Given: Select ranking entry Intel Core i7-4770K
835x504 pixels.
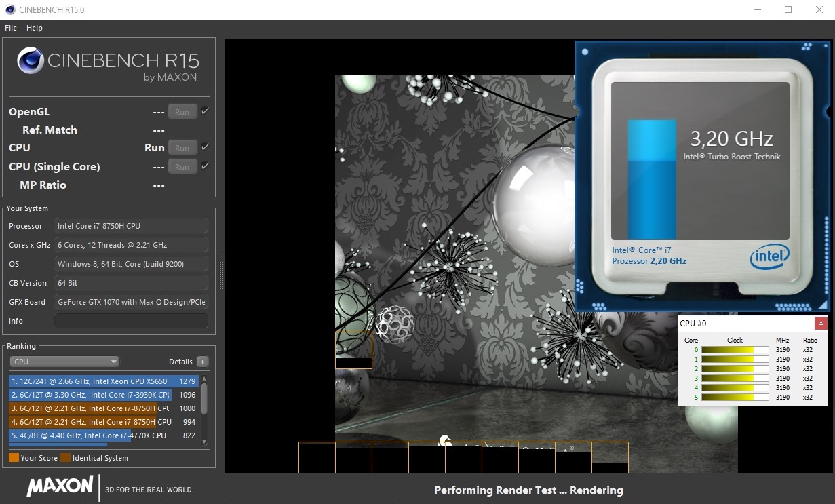Looking at the screenshot, I should coord(103,435).
